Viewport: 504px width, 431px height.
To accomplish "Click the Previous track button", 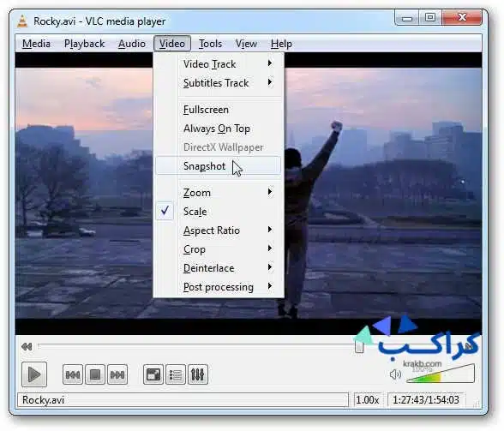I will tap(73, 374).
